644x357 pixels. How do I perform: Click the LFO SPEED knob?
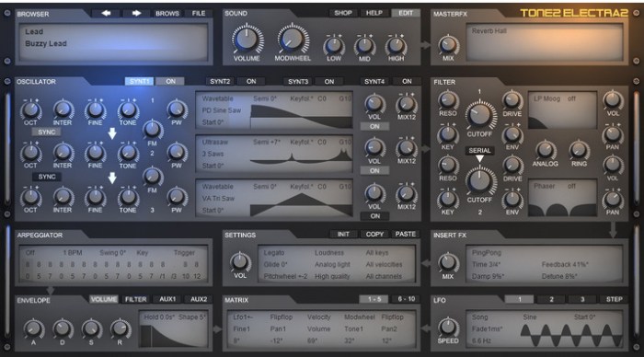click(448, 327)
